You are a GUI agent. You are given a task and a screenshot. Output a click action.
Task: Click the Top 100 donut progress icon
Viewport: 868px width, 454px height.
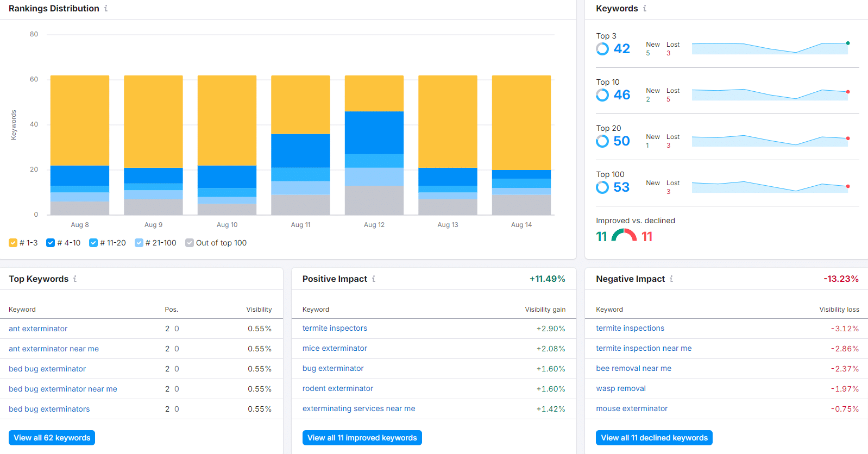[602, 187]
